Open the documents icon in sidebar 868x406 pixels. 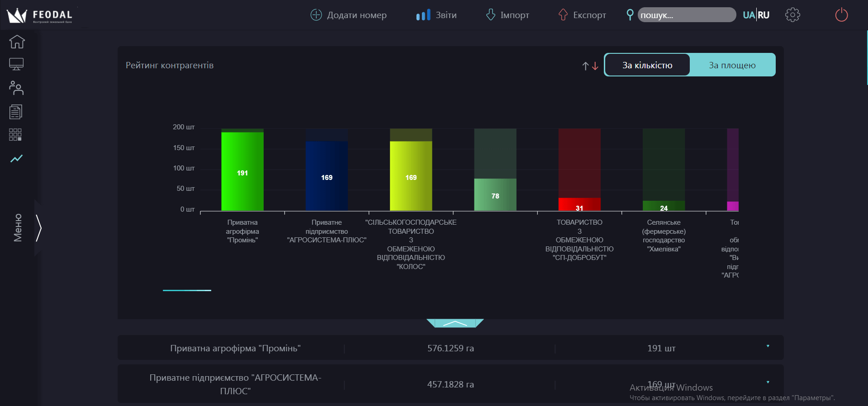[16, 112]
